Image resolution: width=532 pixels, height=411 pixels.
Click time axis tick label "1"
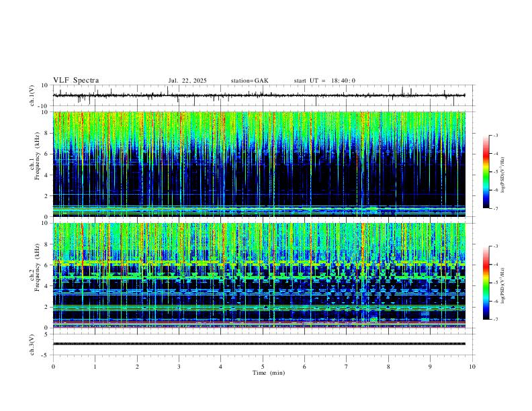pos(95,367)
